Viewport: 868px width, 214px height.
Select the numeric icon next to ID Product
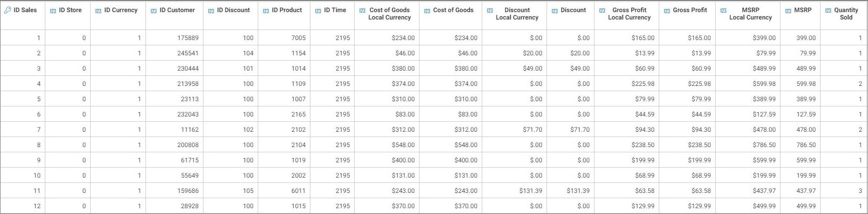click(266, 11)
